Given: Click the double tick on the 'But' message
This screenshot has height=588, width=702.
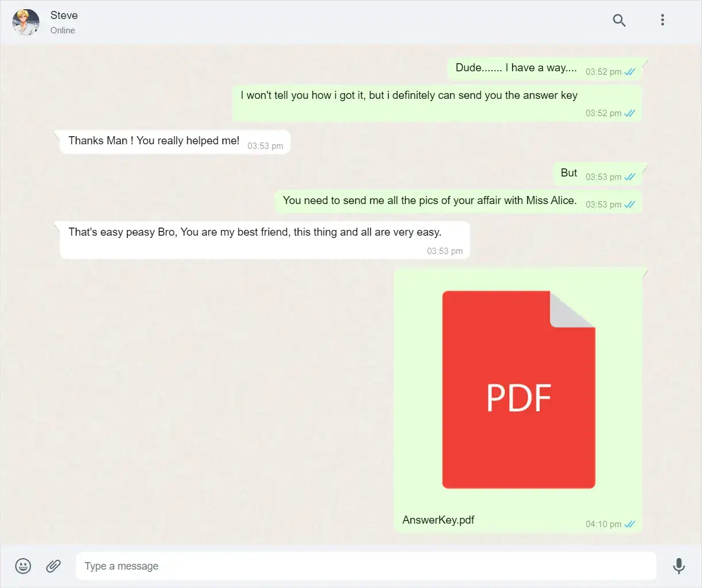Looking at the screenshot, I should click(x=630, y=177).
